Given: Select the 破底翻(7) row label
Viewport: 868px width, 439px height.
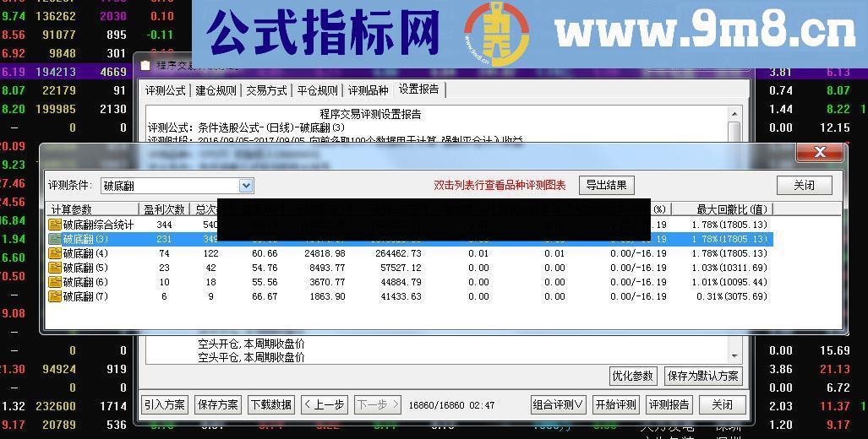Looking at the screenshot, I should click(x=85, y=296).
